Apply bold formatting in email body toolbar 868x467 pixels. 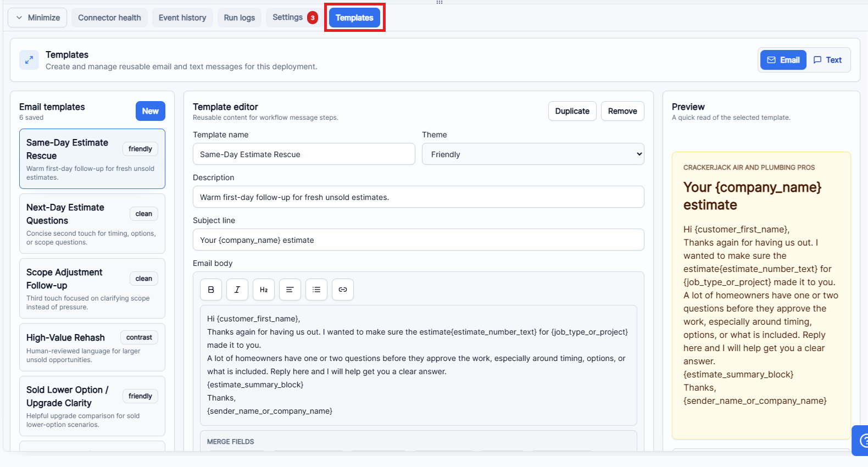[x=211, y=290]
